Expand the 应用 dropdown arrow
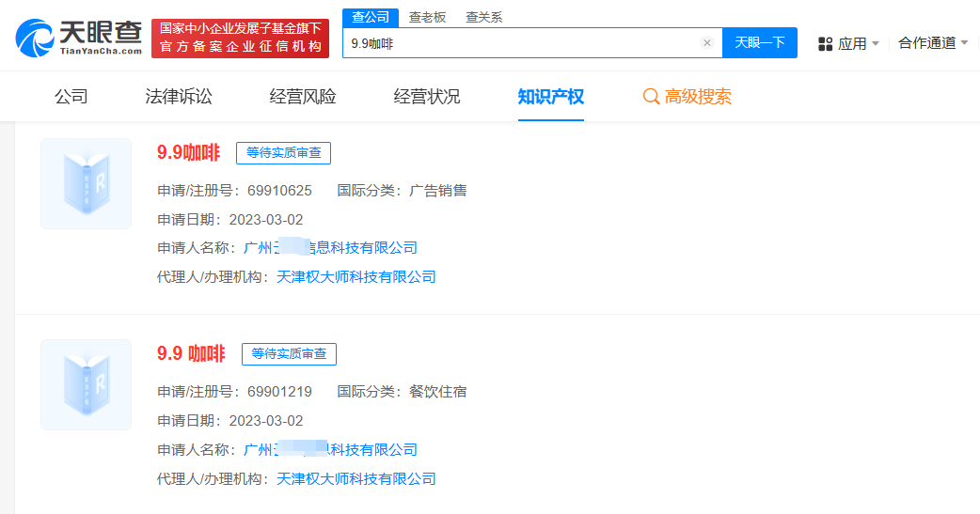 click(x=875, y=44)
